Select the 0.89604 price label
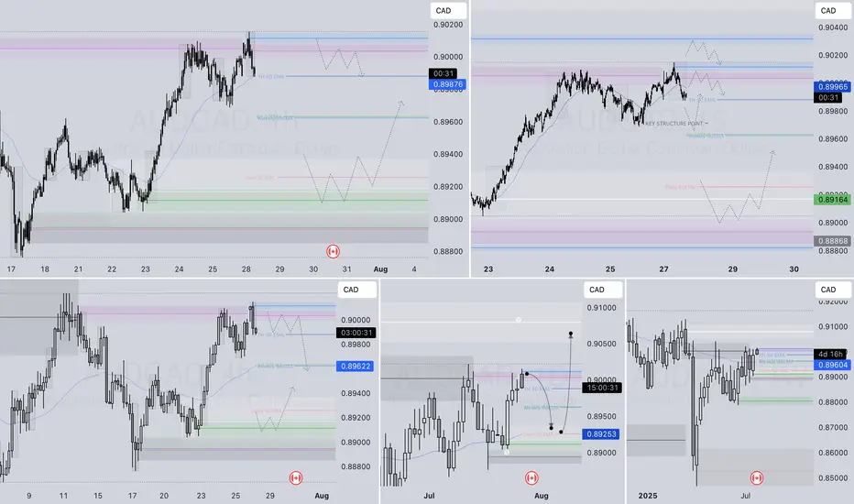 833,365
